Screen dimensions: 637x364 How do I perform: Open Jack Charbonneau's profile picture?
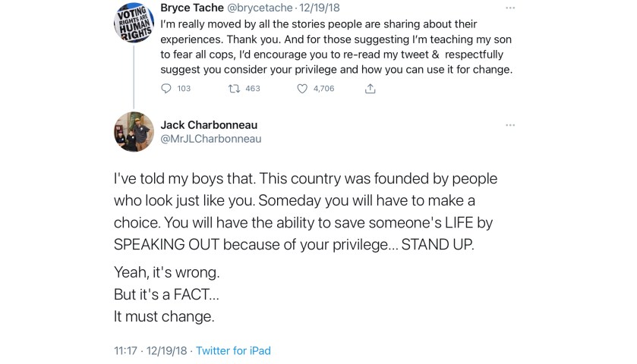(x=134, y=132)
